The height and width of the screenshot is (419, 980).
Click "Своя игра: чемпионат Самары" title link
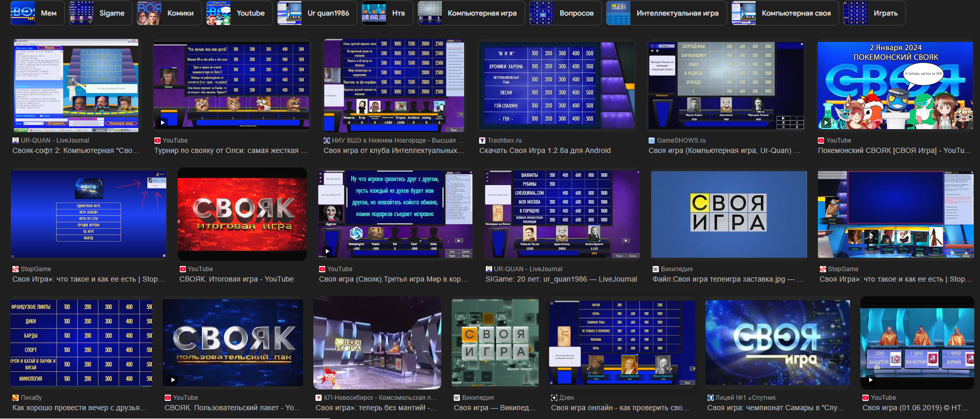coord(776,408)
